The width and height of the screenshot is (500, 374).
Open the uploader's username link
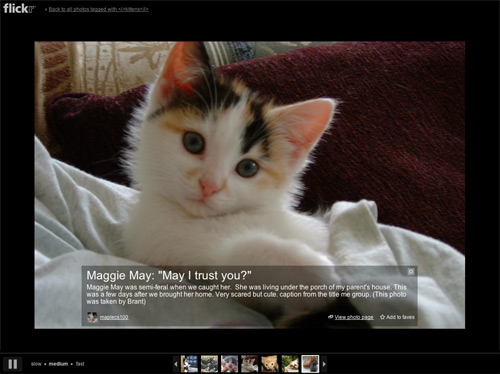tap(114, 317)
